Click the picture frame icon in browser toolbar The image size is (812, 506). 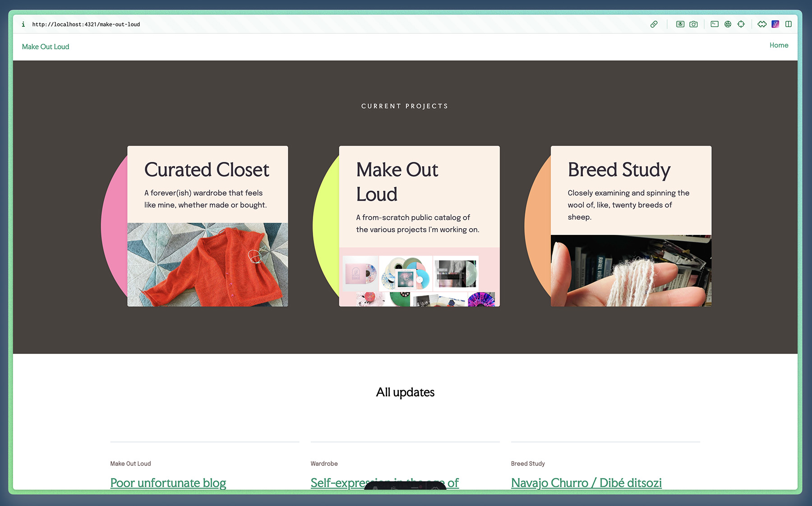pyautogui.click(x=680, y=24)
